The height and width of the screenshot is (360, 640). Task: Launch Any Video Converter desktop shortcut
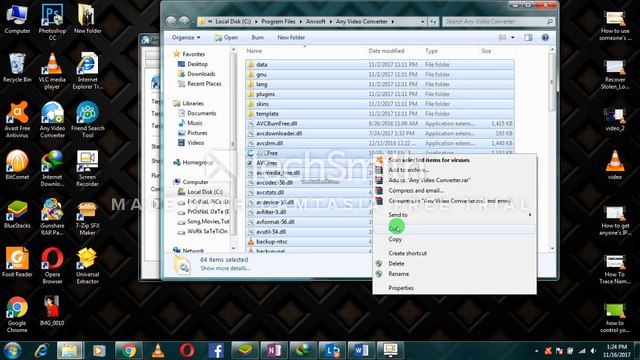[x=52, y=120]
